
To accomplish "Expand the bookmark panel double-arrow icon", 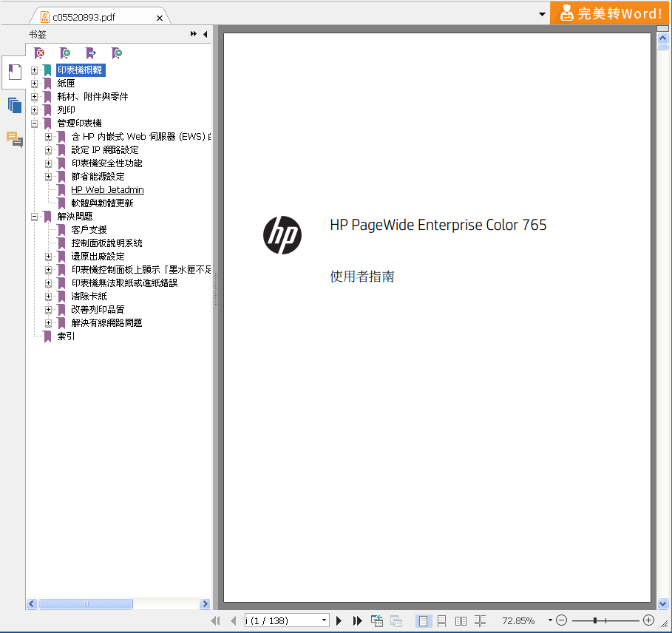I will (x=194, y=34).
